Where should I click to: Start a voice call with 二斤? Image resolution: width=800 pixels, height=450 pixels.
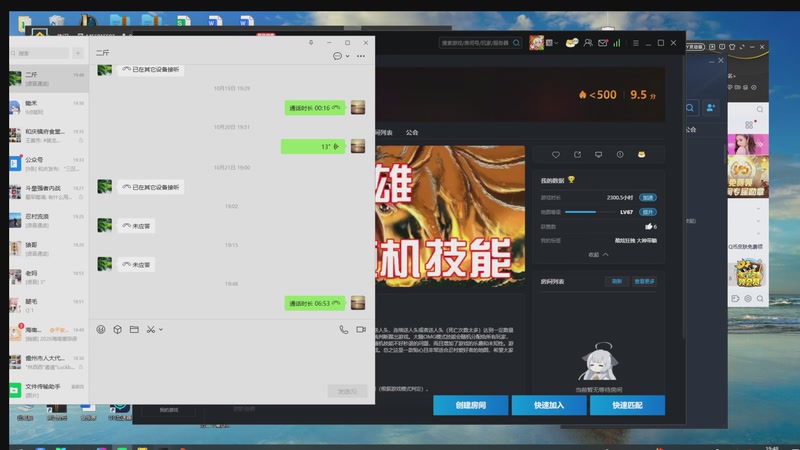tap(344, 330)
